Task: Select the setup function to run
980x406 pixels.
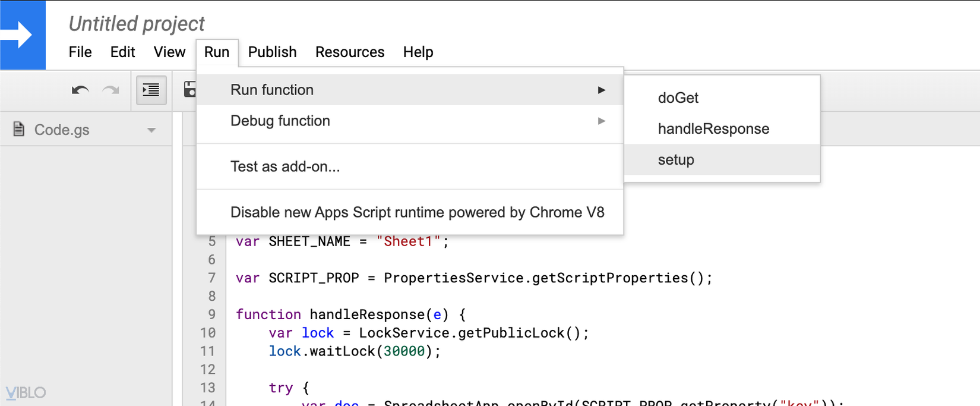Action: pos(676,160)
